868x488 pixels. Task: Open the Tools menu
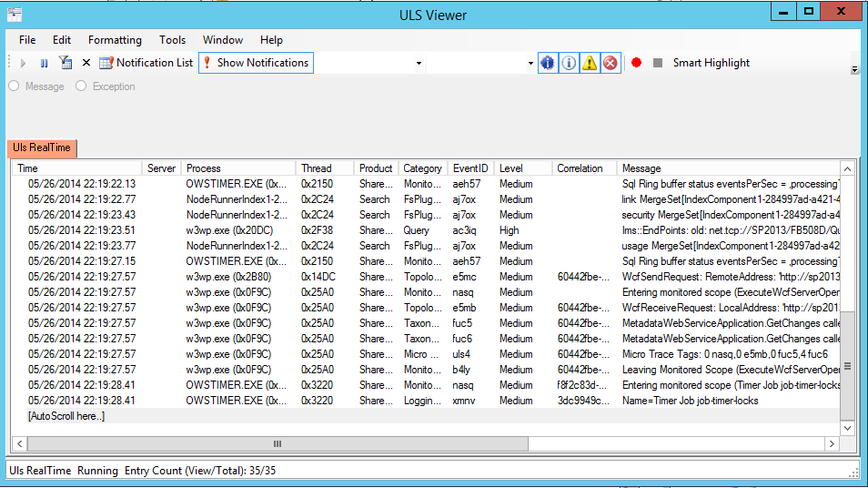click(x=172, y=40)
